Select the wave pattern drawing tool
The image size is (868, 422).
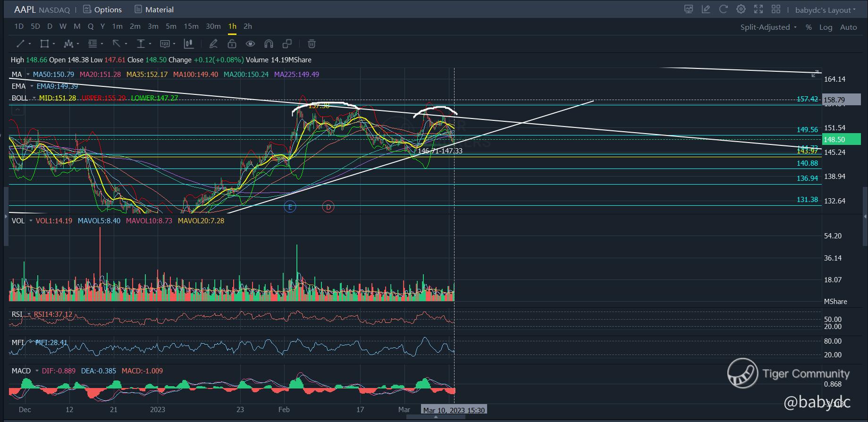tap(68, 44)
